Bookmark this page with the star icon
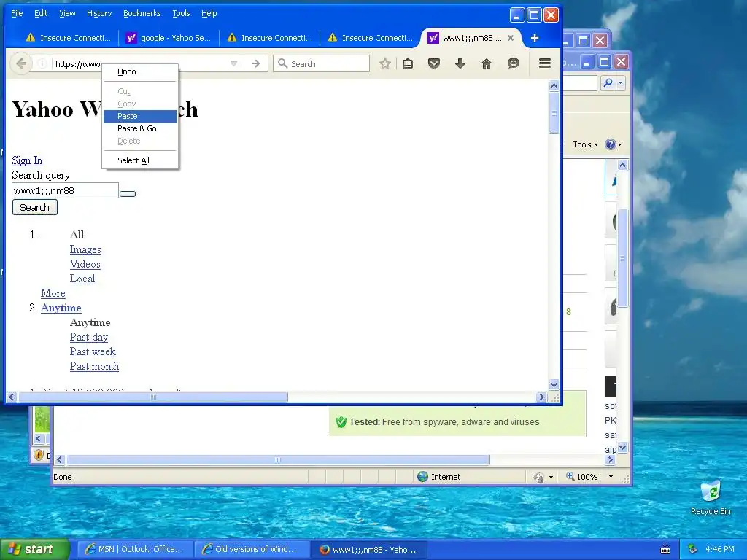This screenshot has width=747, height=560. click(385, 63)
